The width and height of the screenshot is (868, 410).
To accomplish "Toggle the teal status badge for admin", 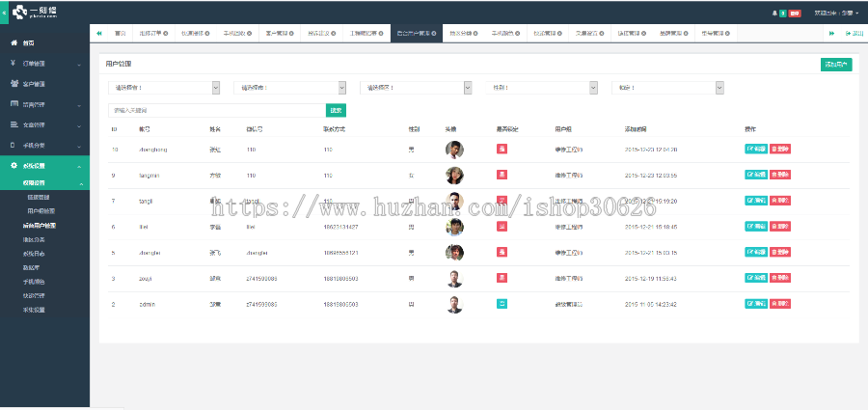I will pyautogui.click(x=502, y=304).
